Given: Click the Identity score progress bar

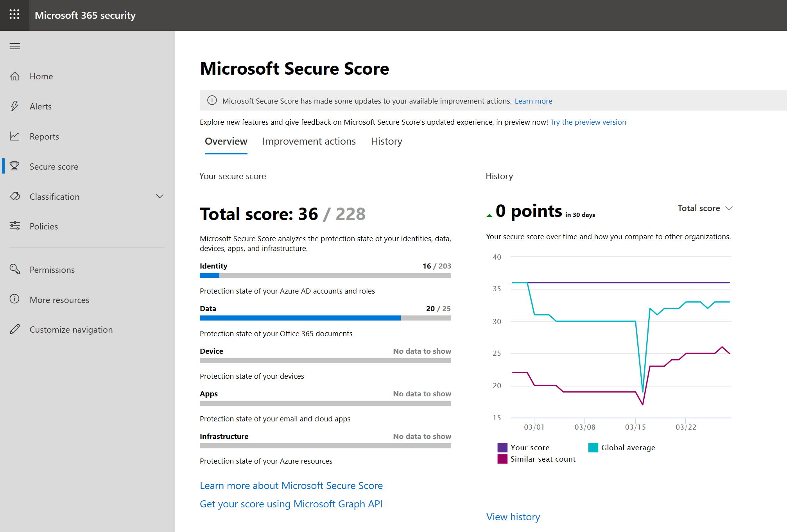Looking at the screenshot, I should point(325,276).
